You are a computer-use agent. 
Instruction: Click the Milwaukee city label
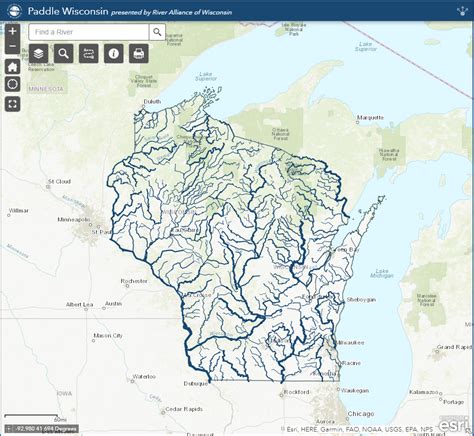[351, 342]
